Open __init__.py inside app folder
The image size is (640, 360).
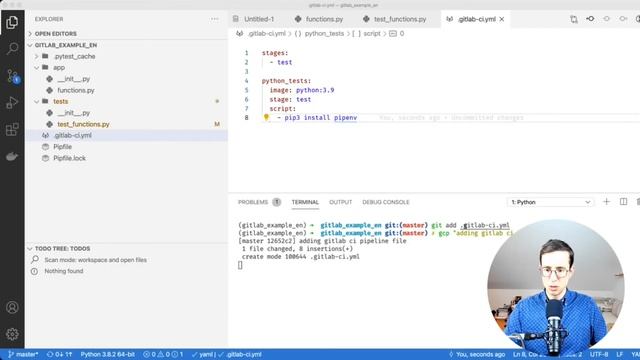click(x=127, y=79)
